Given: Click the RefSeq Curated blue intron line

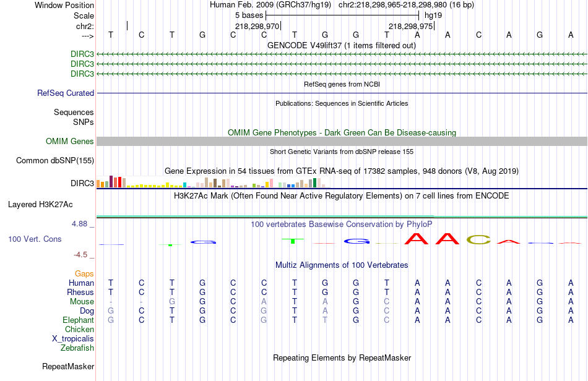Looking at the screenshot, I should click(x=342, y=93).
